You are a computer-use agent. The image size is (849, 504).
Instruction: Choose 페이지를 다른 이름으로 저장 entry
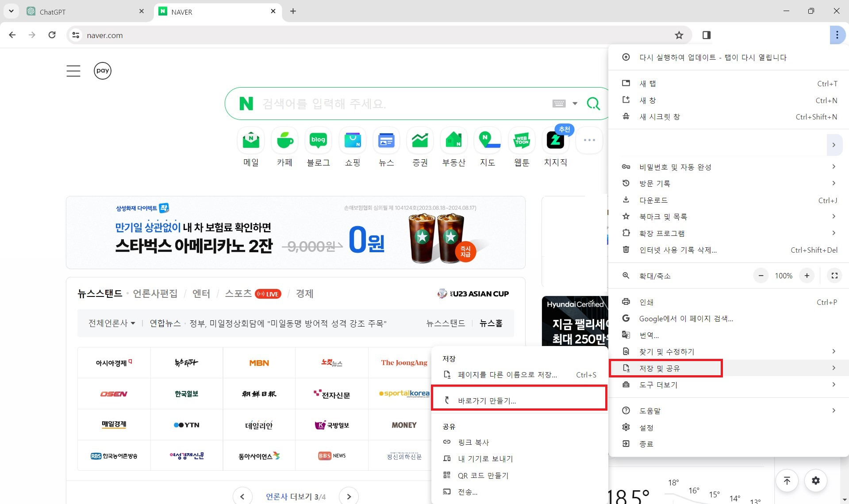coord(519,375)
